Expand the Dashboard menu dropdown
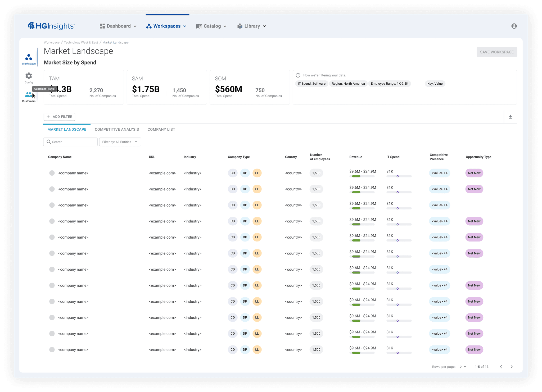Image resolution: width=542 pixels, height=392 pixels. (x=118, y=26)
